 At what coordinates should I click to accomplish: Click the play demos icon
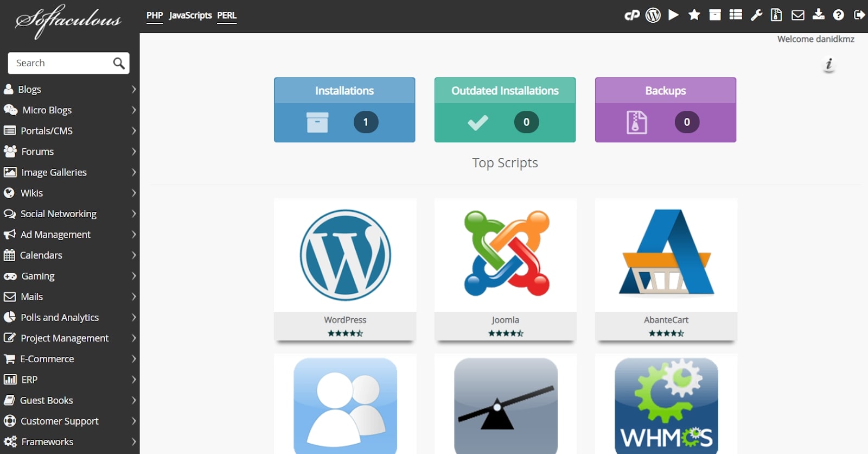tap(674, 15)
